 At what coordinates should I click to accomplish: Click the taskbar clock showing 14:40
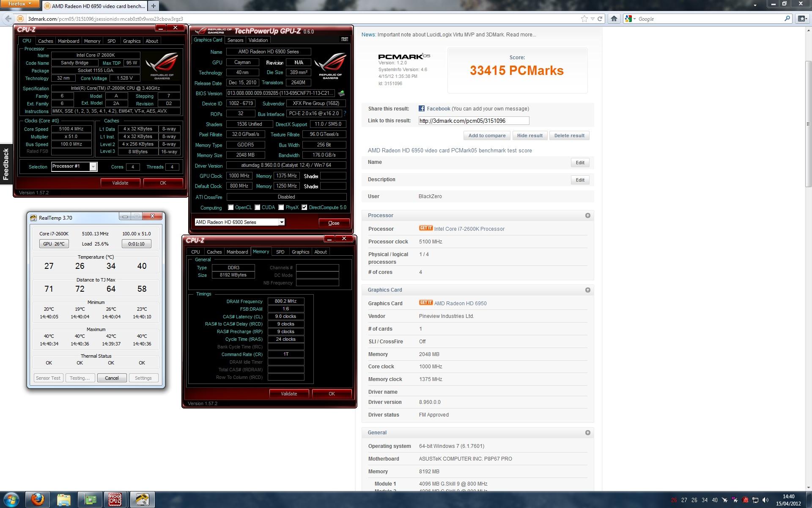788,500
